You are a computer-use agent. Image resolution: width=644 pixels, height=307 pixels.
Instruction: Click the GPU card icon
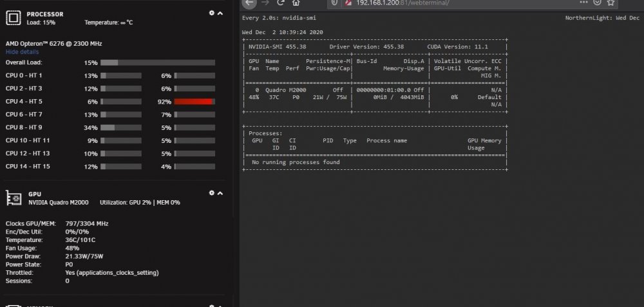tap(14, 198)
